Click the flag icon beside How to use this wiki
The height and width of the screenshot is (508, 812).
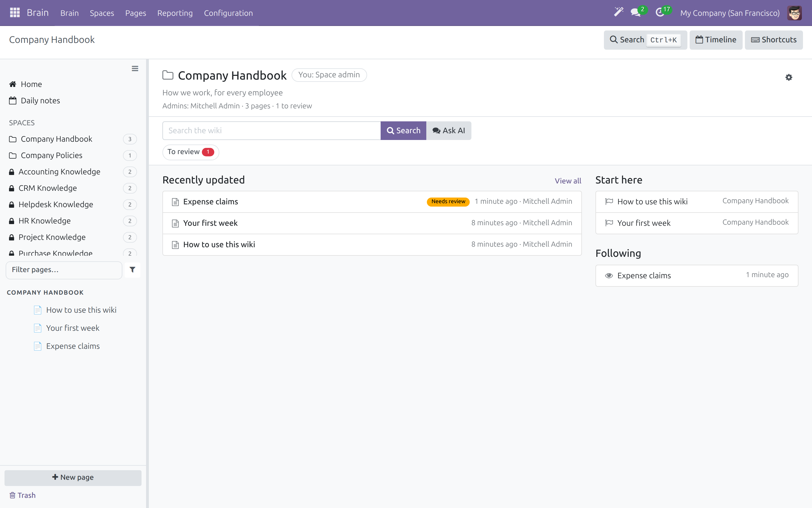point(609,202)
